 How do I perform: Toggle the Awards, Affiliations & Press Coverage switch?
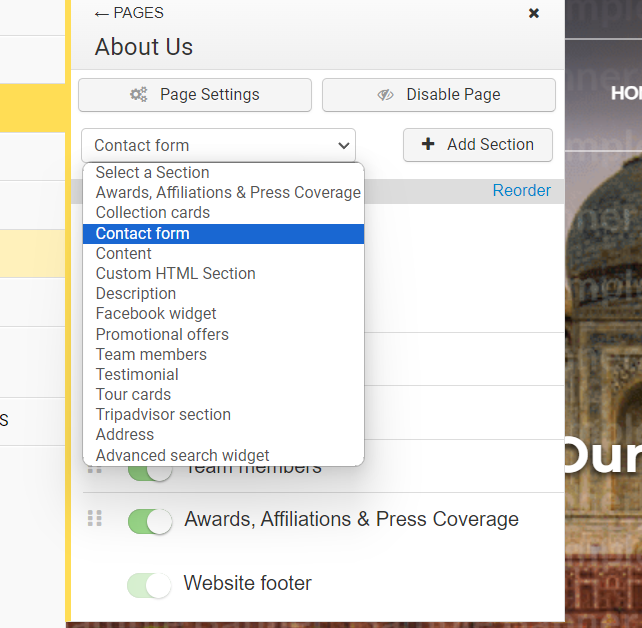point(150,521)
